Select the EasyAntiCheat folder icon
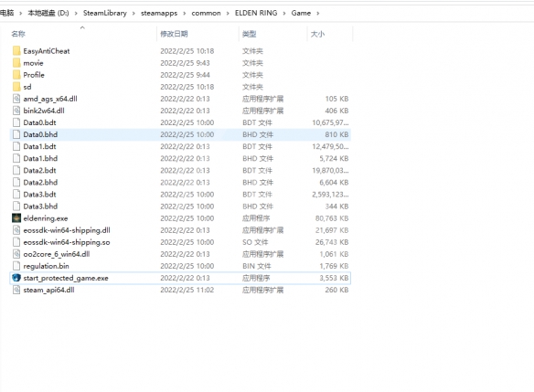534x392 pixels. (x=16, y=51)
